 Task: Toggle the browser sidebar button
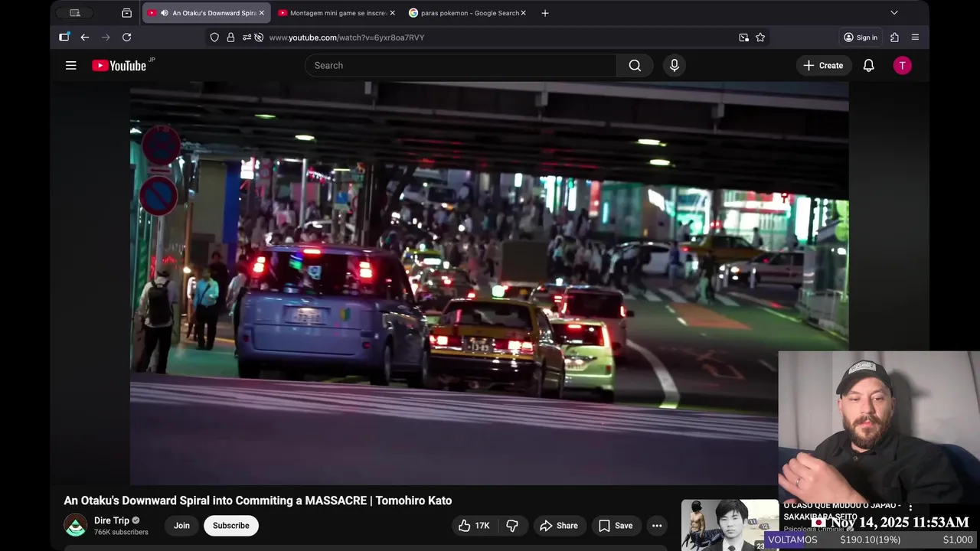coord(64,37)
